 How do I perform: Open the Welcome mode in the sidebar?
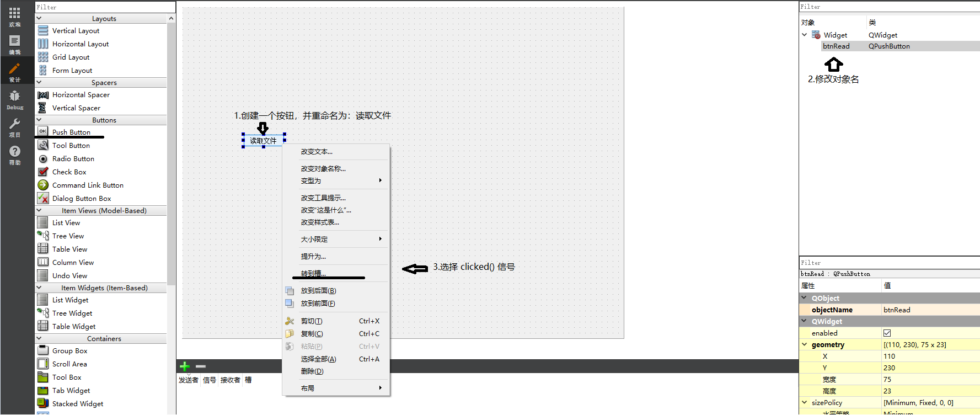point(15,17)
